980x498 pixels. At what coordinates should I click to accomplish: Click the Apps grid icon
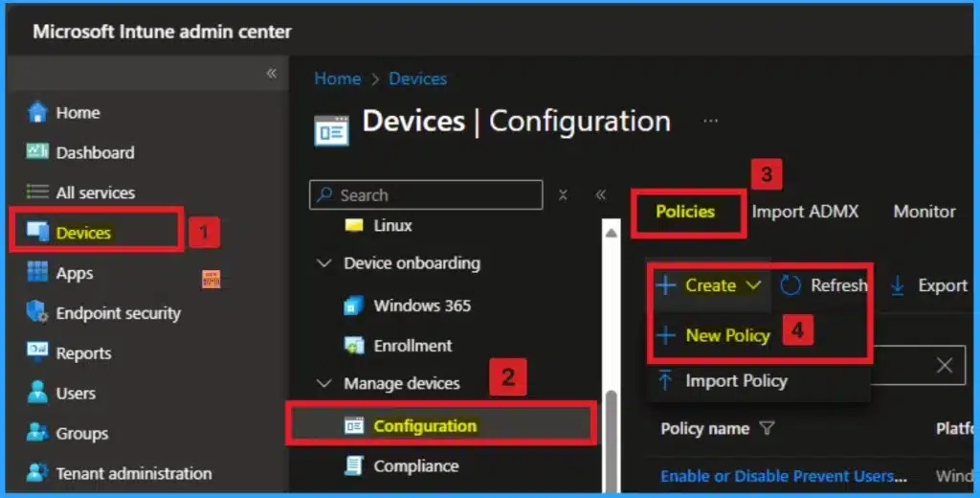(37, 272)
